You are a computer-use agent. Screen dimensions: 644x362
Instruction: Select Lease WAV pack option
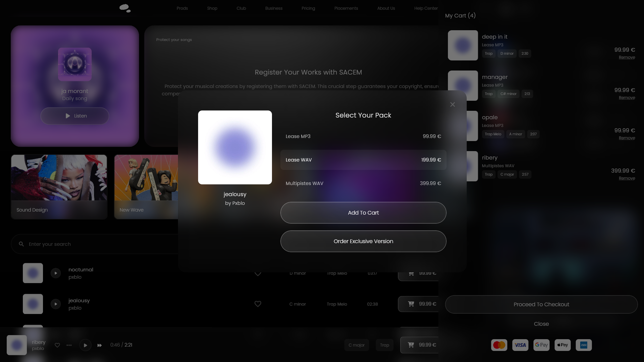[363, 160]
